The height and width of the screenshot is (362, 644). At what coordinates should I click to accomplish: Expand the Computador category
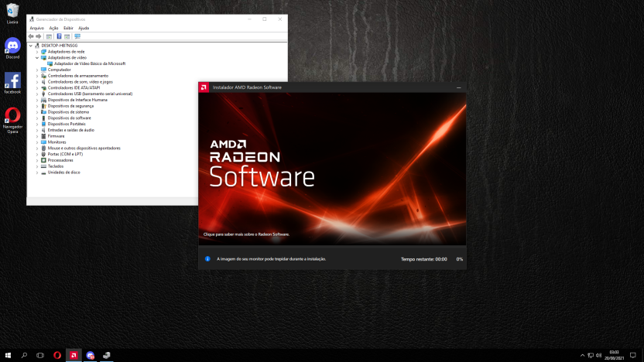pos(37,70)
